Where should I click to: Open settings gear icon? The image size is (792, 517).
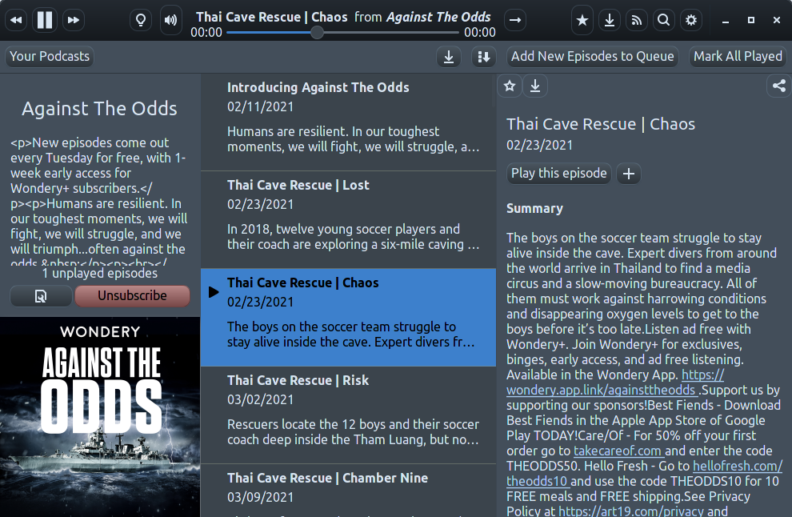coord(691,20)
